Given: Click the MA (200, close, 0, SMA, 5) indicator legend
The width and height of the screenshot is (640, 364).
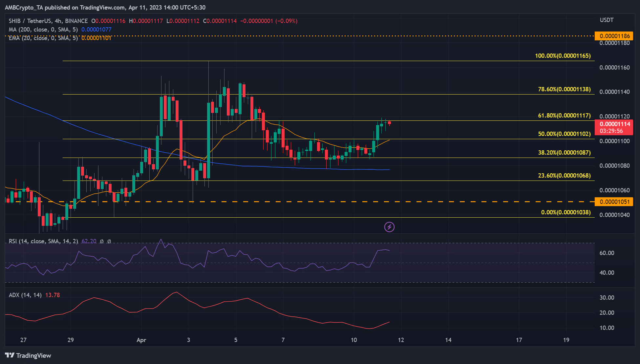Looking at the screenshot, I should tap(43, 30).
